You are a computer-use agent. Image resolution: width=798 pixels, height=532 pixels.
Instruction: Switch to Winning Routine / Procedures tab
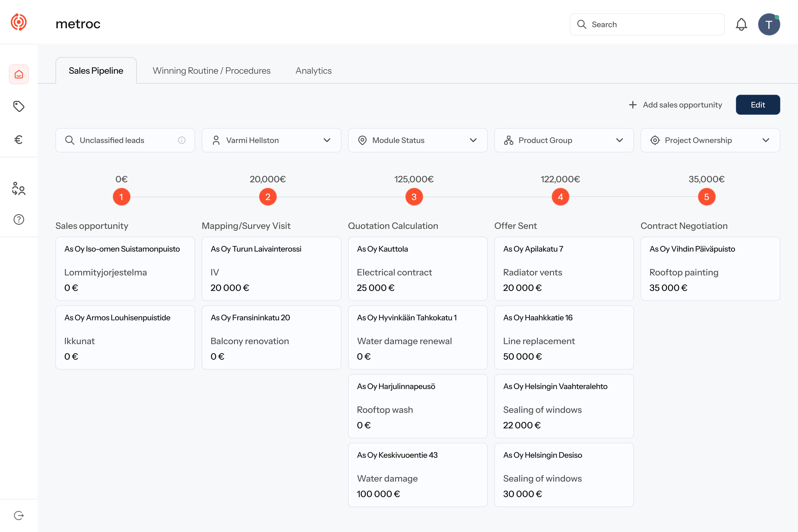211,71
